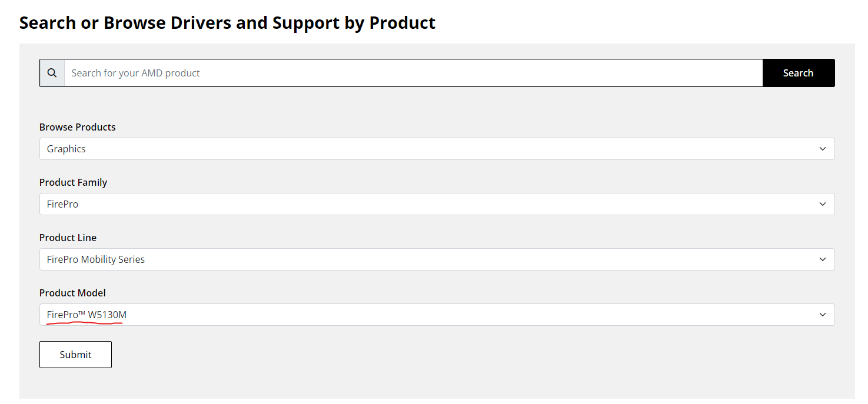Select the 'Graphics' value text in Browse Products
This screenshot has height=404, width=868.
tap(66, 149)
